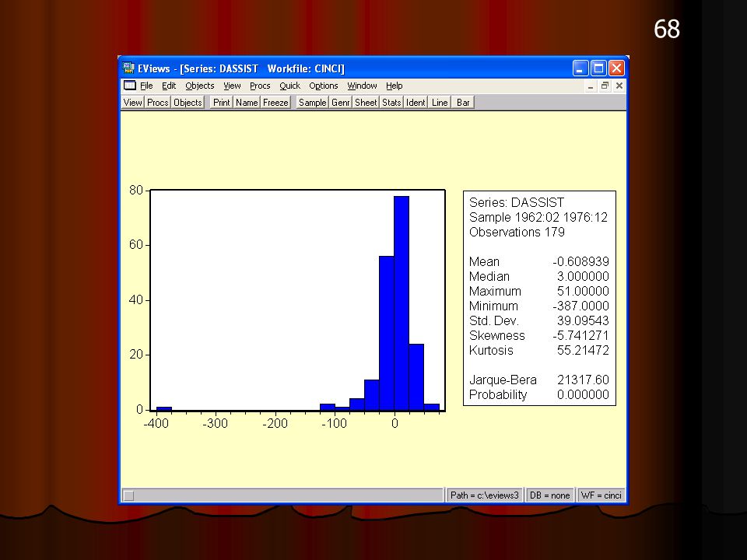
Task: Click the Procs button on series toolbar
Action: (x=158, y=103)
